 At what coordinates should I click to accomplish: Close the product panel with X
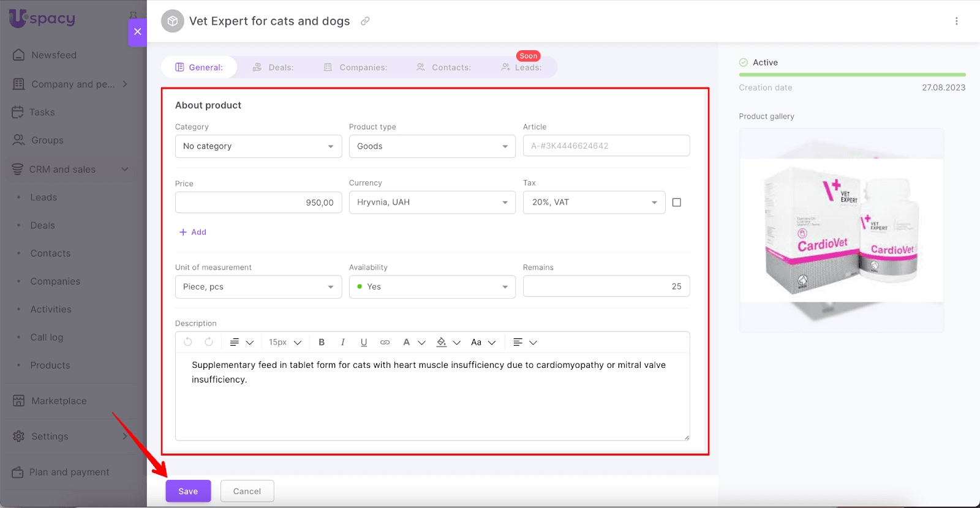pyautogui.click(x=137, y=32)
